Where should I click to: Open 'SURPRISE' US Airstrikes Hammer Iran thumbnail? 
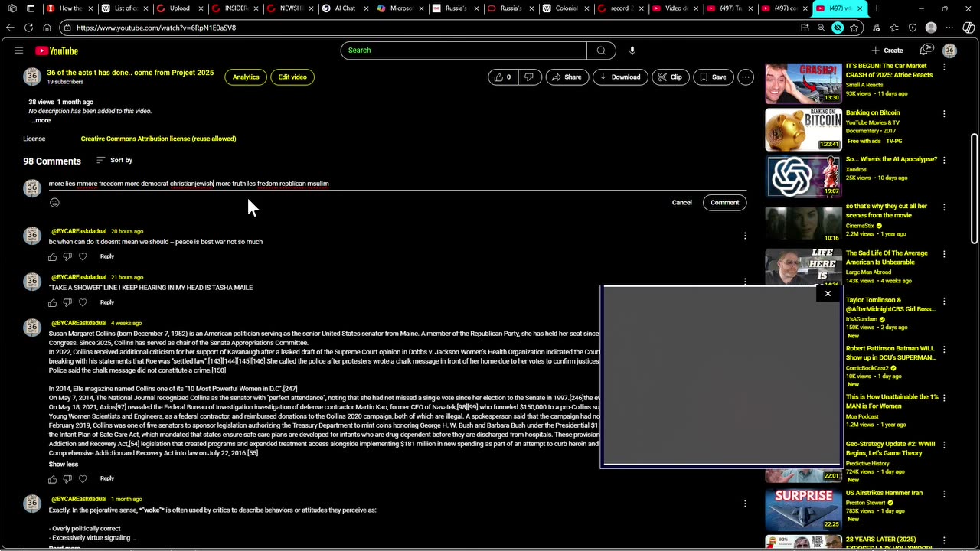(803, 509)
